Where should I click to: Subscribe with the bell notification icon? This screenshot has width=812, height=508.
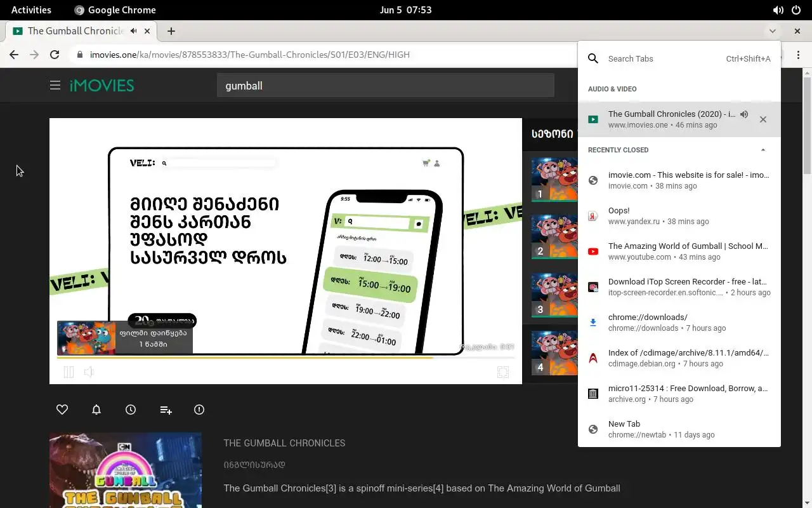(96, 410)
